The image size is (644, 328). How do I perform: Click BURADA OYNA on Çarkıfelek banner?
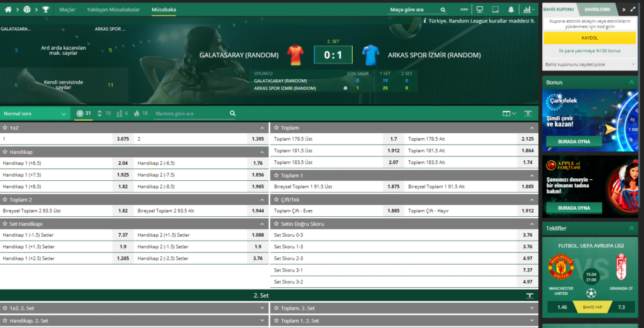point(574,141)
